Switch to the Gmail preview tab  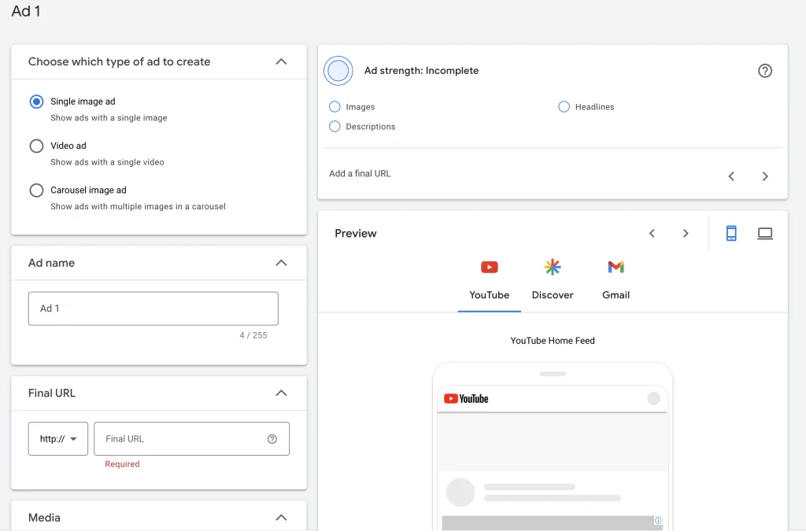click(x=616, y=280)
